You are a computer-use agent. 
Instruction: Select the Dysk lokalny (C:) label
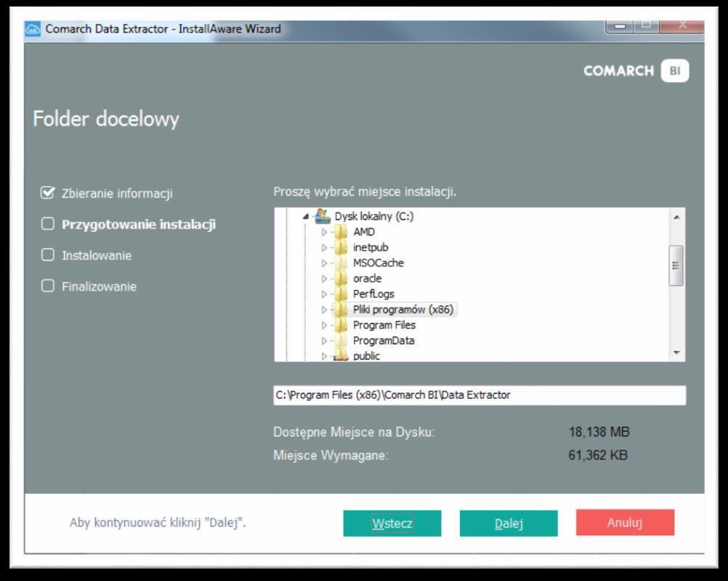click(x=373, y=216)
